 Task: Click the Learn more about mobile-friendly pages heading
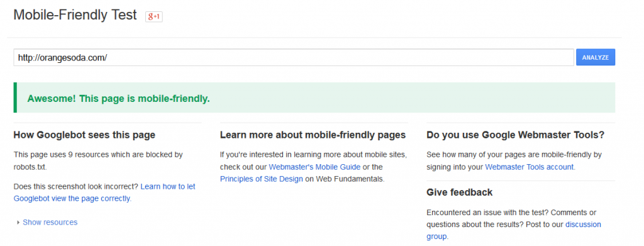pyautogui.click(x=313, y=135)
